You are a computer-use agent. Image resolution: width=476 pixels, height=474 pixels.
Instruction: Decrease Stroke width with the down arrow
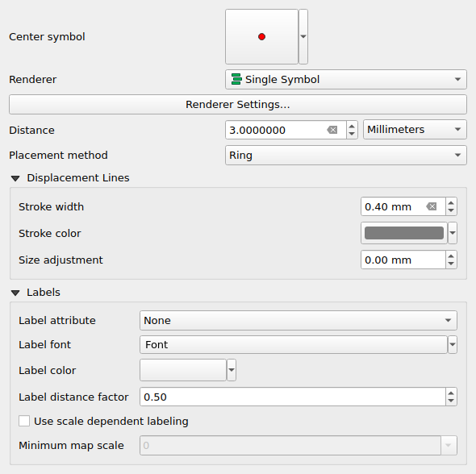pyautogui.click(x=451, y=210)
